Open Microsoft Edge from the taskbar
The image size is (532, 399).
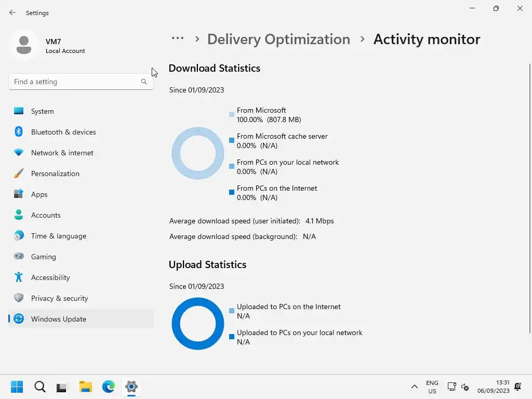coord(109,387)
